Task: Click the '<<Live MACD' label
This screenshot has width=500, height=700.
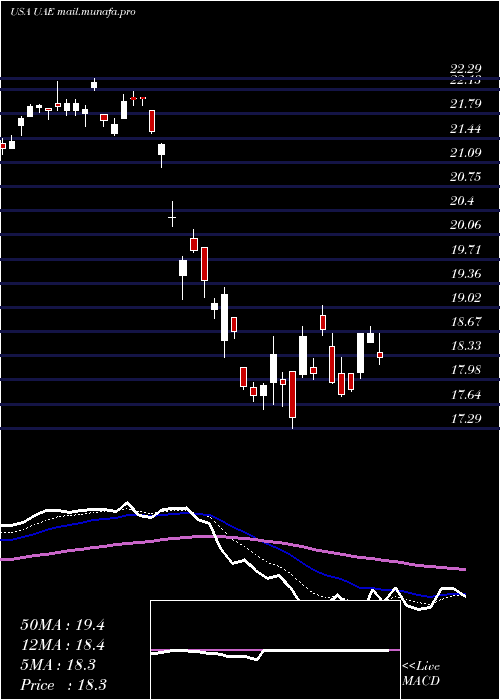Action: click(421, 674)
